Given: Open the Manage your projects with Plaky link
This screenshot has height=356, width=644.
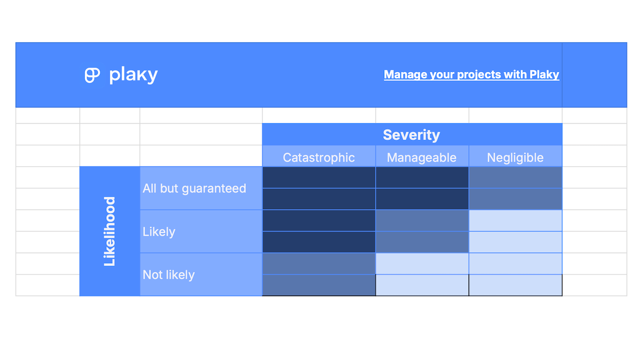Looking at the screenshot, I should pos(471,75).
